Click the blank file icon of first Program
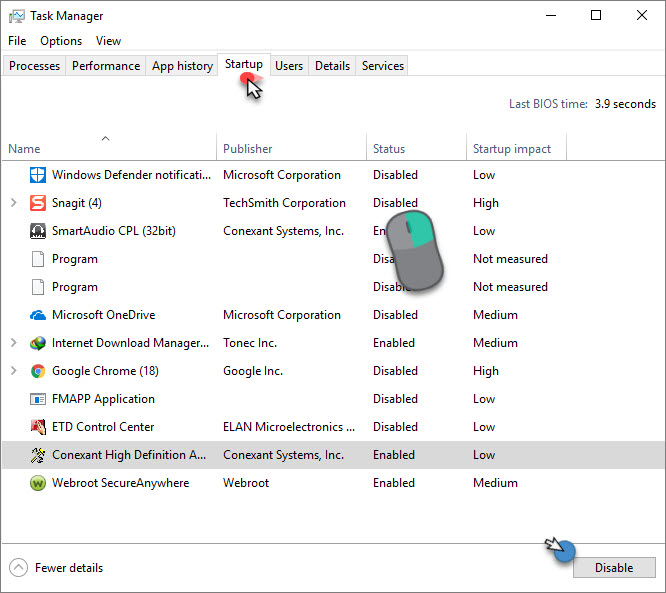The image size is (666, 593). click(x=38, y=259)
